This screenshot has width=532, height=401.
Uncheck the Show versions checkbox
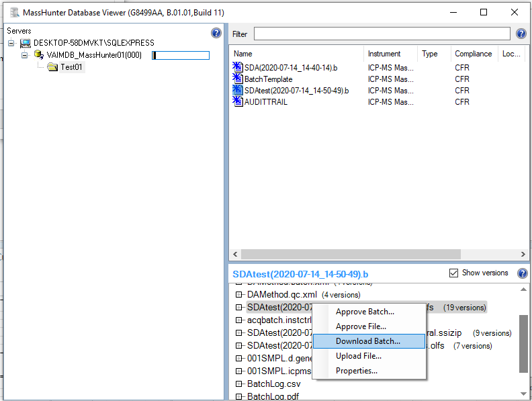click(453, 273)
